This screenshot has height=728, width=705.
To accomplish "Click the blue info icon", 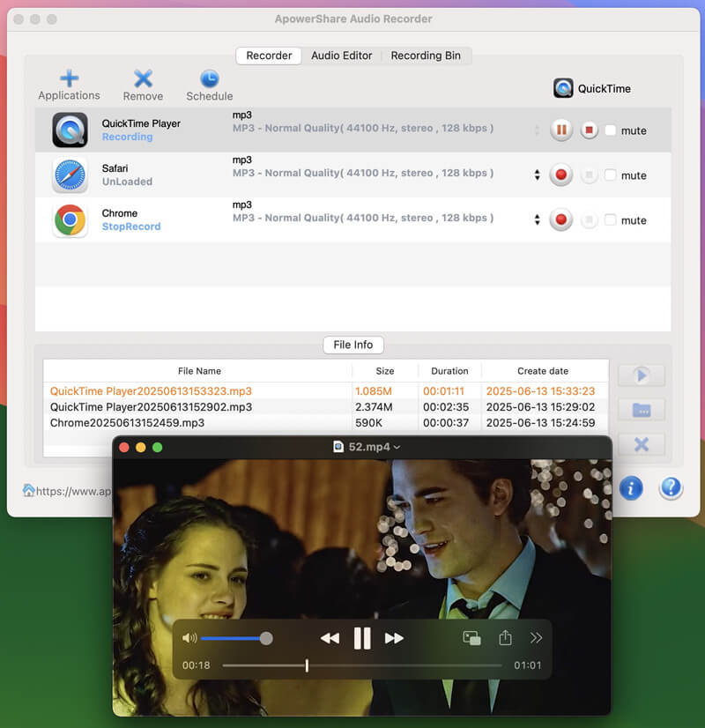I will 631,488.
